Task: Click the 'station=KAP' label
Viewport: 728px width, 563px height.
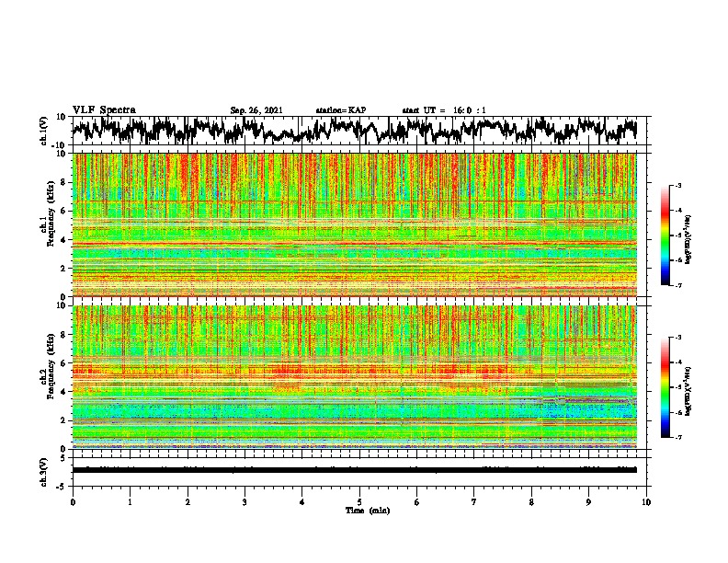Action: (341, 110)
